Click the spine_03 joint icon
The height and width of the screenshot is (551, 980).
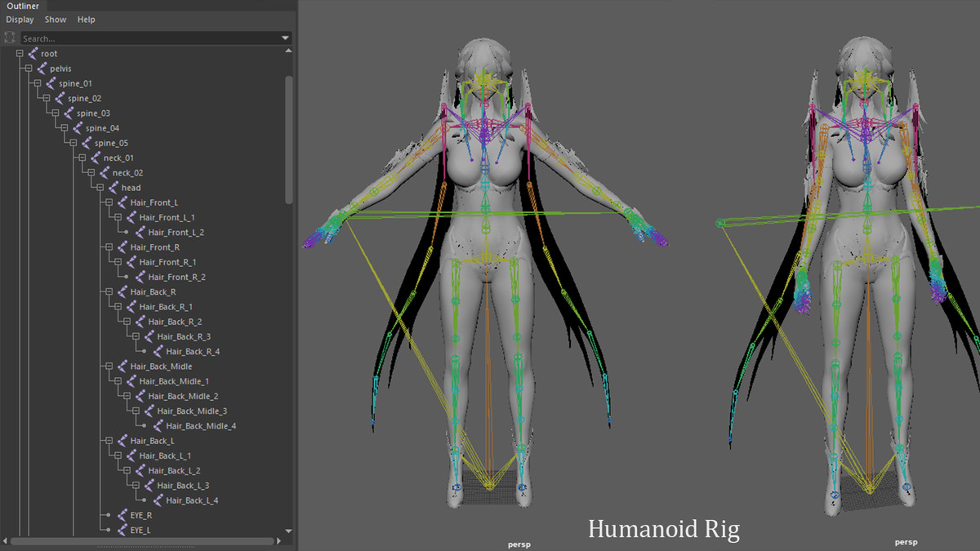pos(69,113)
